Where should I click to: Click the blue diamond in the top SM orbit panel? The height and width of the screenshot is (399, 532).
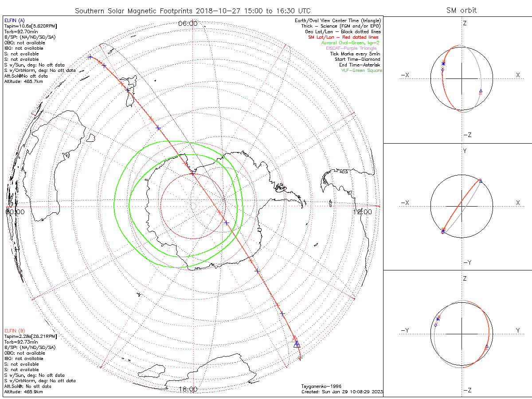(442, 70)
